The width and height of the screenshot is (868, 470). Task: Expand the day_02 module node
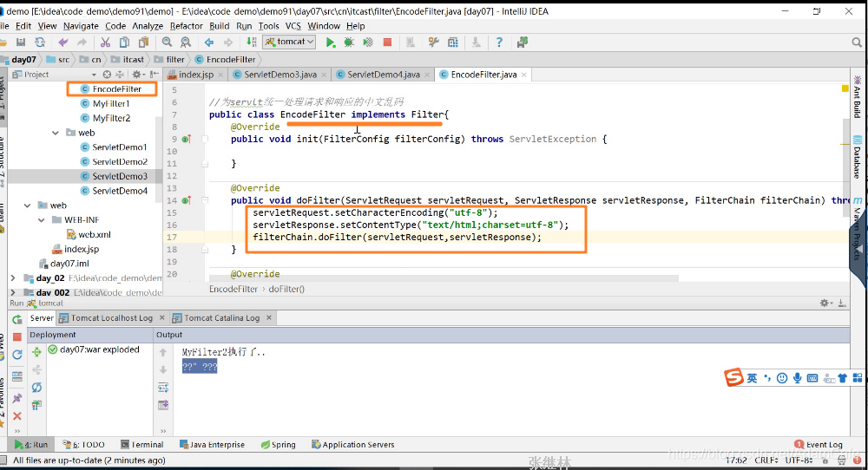pyautogui.click(x=13, y=278)
